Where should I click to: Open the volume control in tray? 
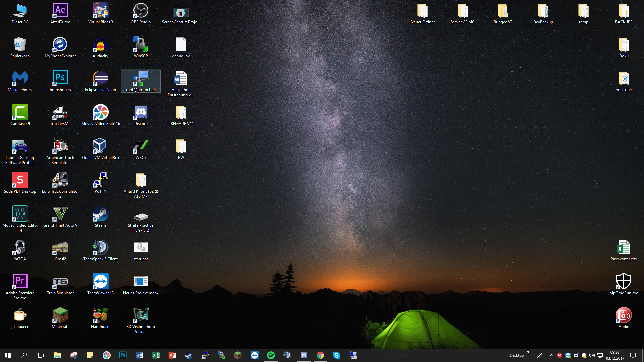click(592, 355)
